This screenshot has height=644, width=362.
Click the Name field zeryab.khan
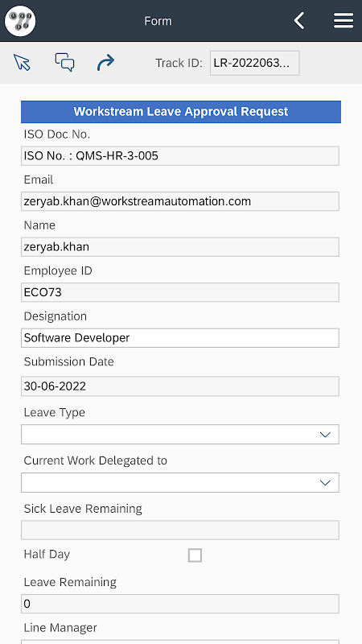[180, 247]
